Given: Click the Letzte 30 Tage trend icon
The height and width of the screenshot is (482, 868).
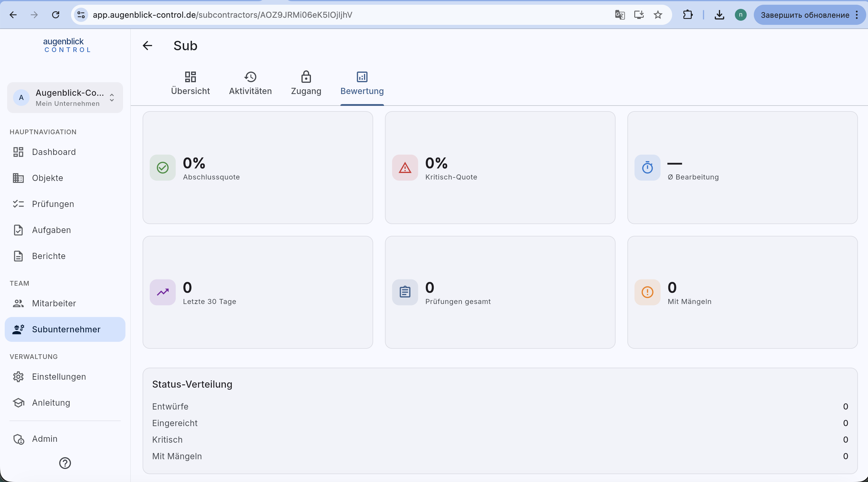Looking at the screenshot, I should pyautogui.click(x=163, y=292).
